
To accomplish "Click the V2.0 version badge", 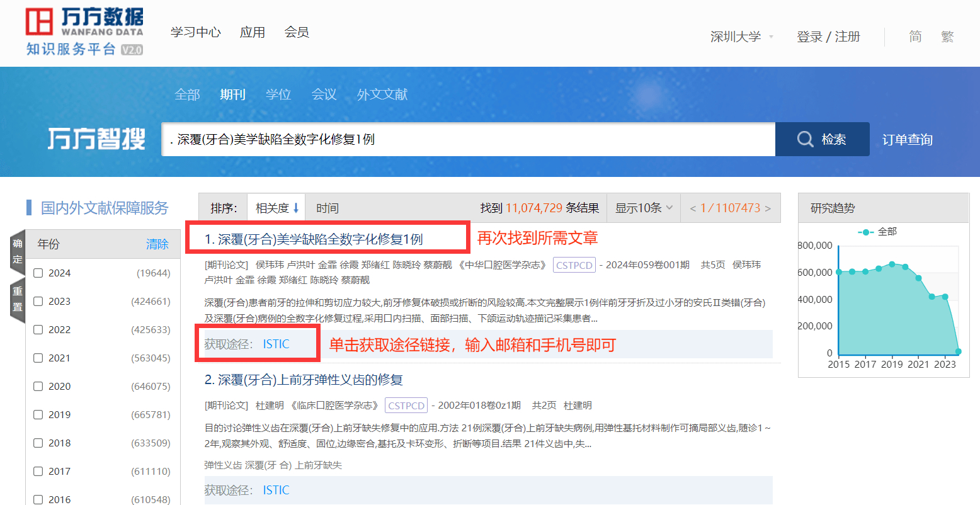I will tap(132, 50).
